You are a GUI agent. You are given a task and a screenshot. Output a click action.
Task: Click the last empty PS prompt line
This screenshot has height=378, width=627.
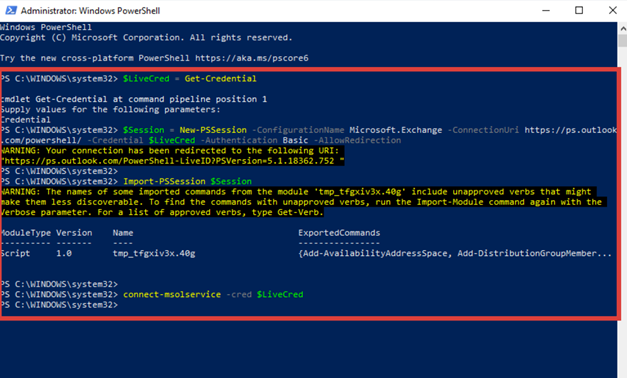59,305
